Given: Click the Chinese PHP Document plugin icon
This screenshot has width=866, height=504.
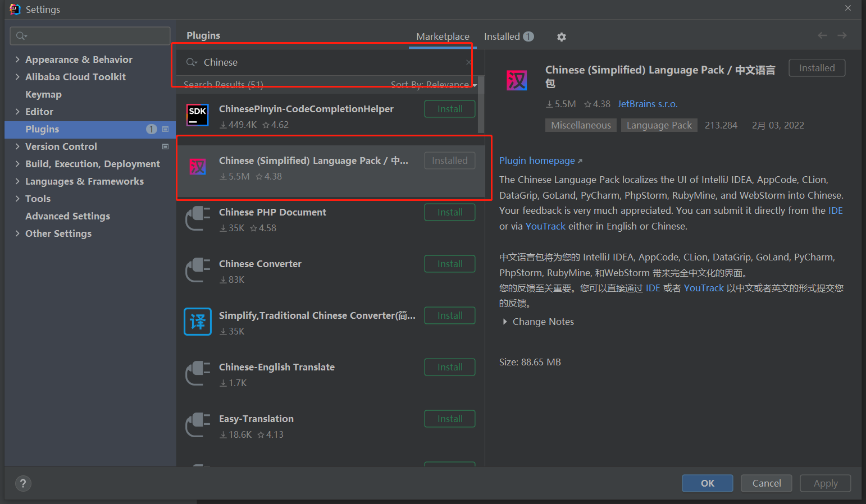Looking at the screenshot, I should click(197, 218).
